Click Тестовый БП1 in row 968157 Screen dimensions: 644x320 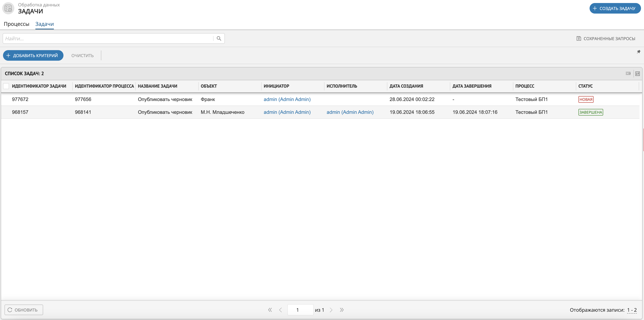pos(532,112)
